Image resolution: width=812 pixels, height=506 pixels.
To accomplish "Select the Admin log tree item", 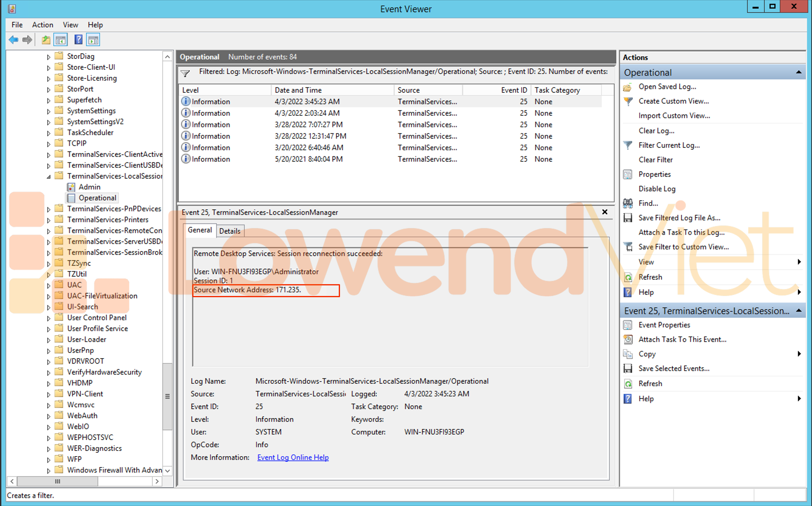I will (x=89, y=187).
